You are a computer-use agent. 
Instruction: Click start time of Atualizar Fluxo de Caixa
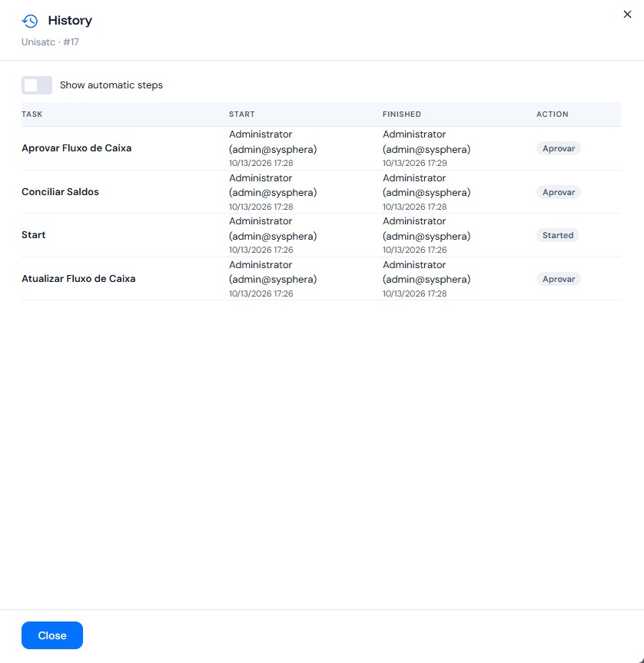[261, 293]
